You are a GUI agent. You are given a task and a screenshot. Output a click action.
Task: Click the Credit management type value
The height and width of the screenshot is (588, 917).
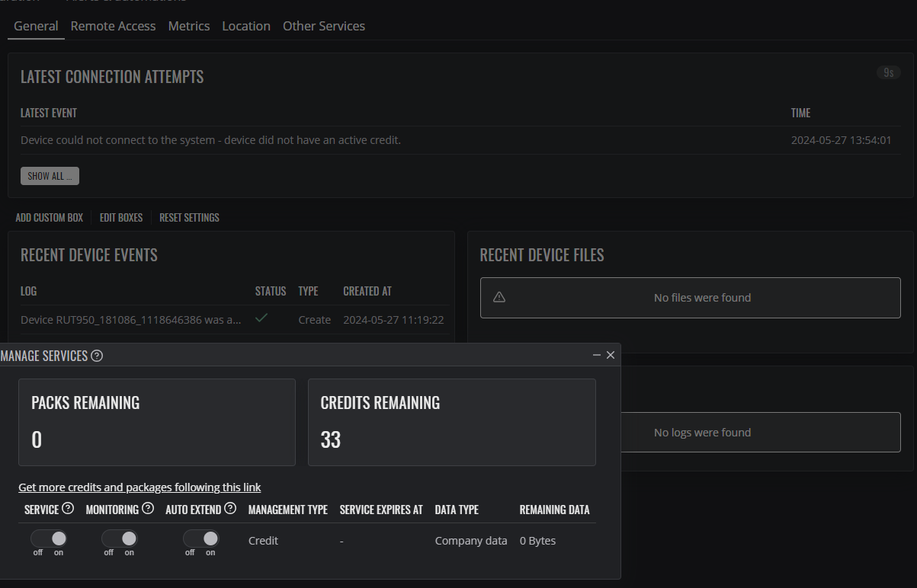[x=263, y=541]
